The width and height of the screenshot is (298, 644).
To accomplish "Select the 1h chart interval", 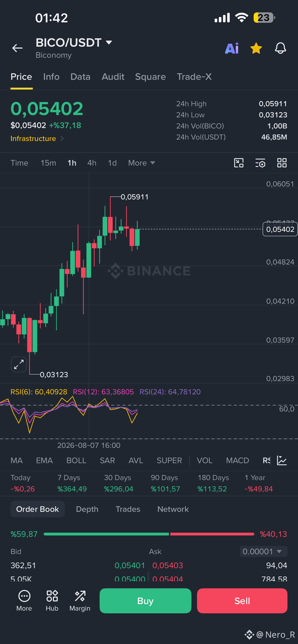I will point(72,163).
